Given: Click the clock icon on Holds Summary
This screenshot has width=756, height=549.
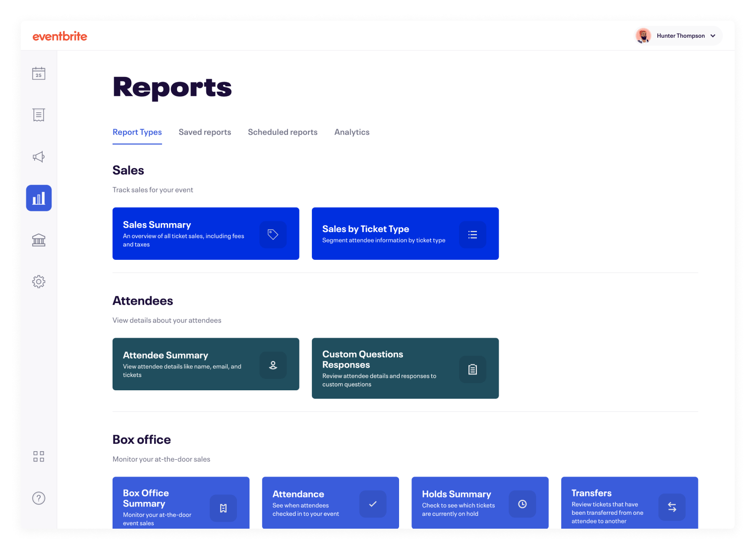Looking at the screenshot, I should [x=522, y=504].
